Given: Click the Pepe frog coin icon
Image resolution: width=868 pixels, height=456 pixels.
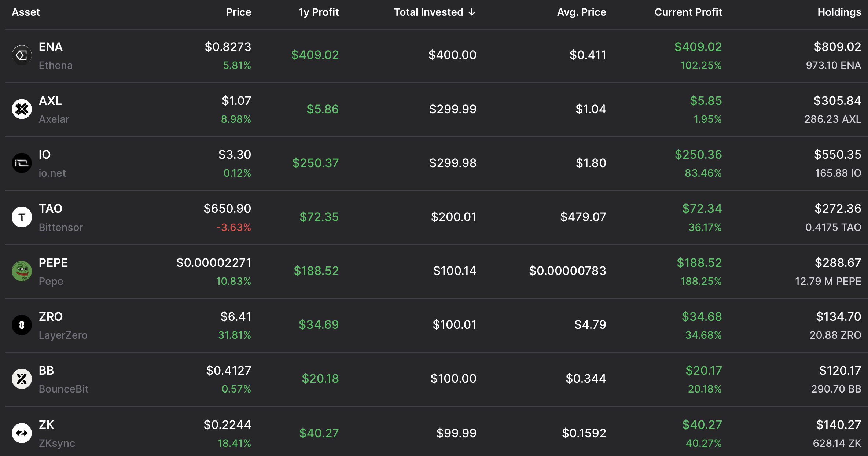Looking at the screenshot, I should [22, 271].
